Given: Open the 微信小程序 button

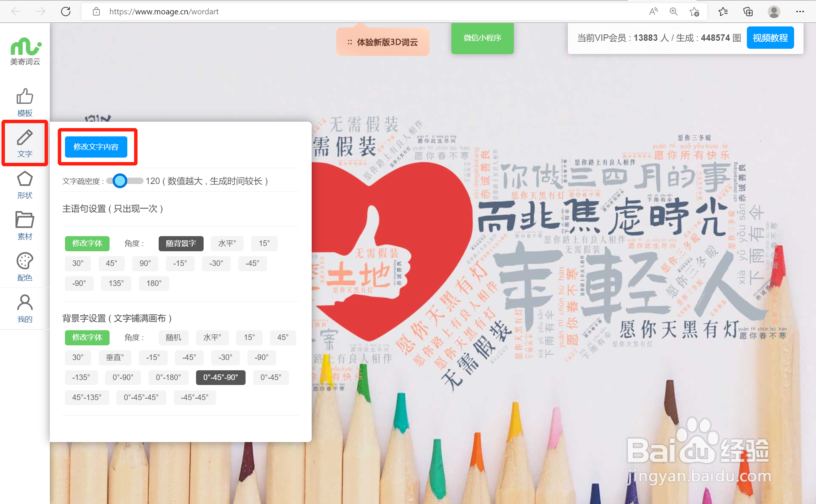Looking at the screenshot, I should click(482, 38).
